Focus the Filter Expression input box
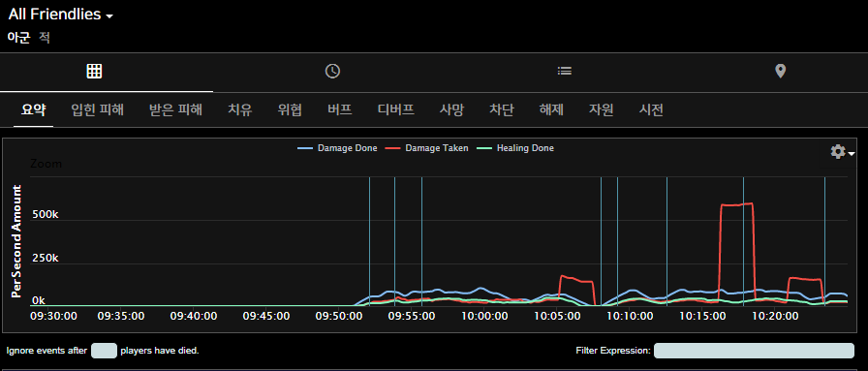The height and width of the screenshot is (371, 868). pos(754,351)
